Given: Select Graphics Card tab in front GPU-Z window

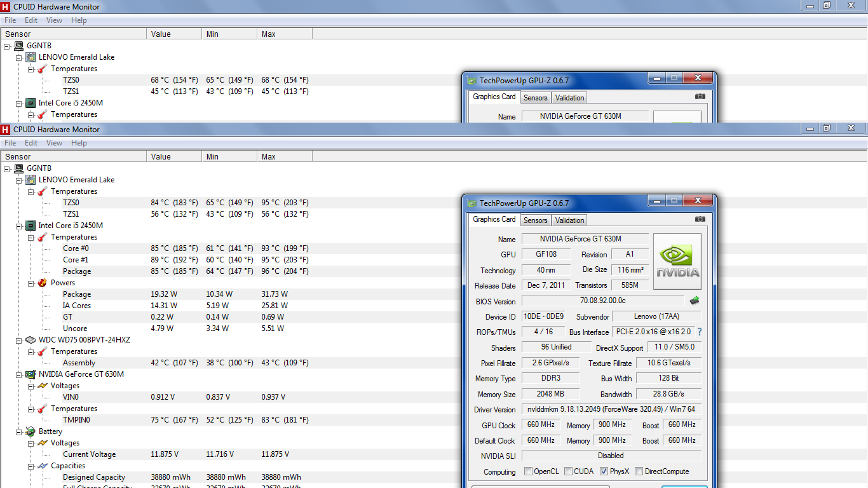Looking at the screenshot, I should click(x=494, y=219).
